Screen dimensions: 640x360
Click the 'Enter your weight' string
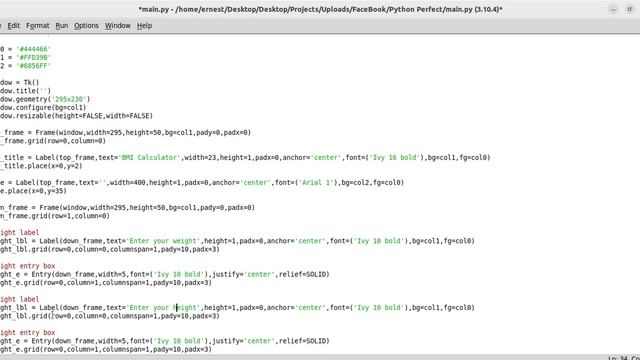pyautogui.click(x=163, y=241)
